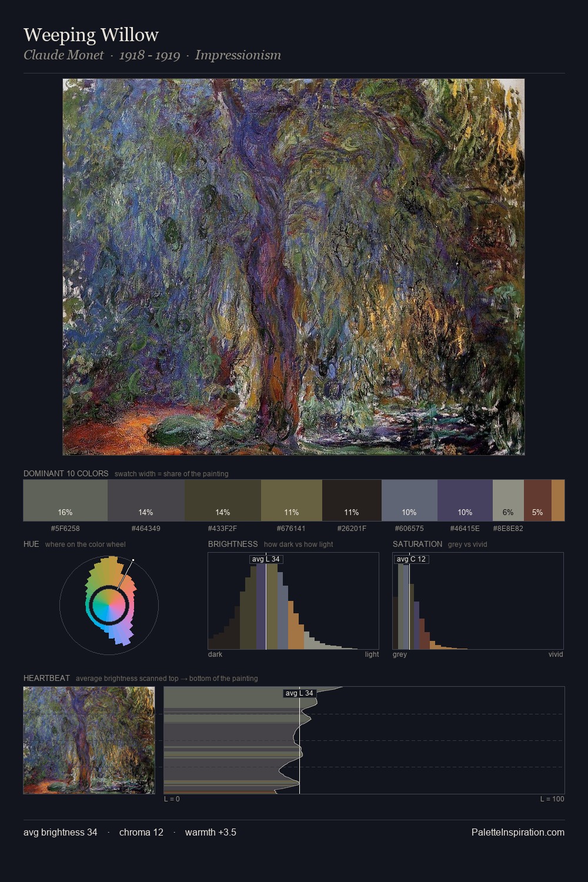The image size is (588, 882).
Task: Click the avg L 34 label in the Brightness histogram
Action: point(266,559)
